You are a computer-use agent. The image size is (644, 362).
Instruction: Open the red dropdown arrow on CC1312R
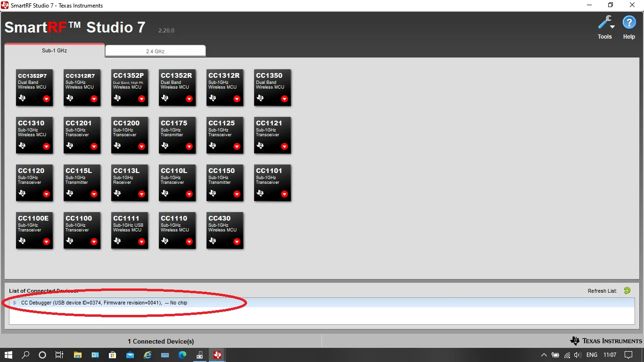tap(237, 99)
